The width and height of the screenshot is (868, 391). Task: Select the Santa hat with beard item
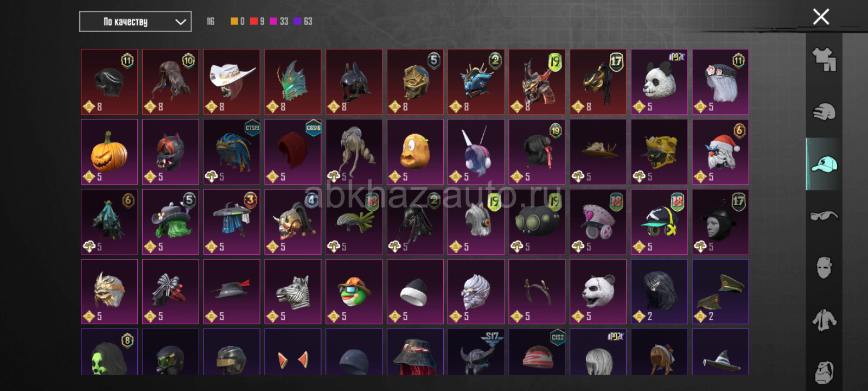[720, 152]
